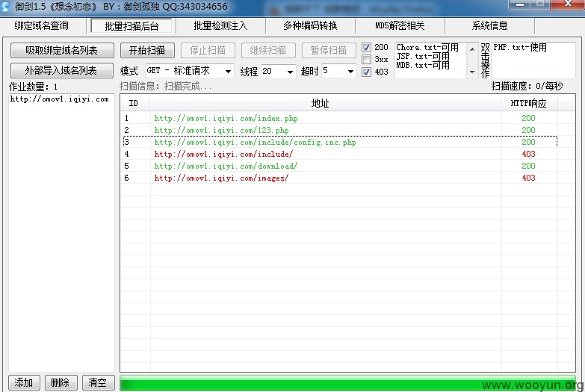Switch to 绑定域名查询 tab

tap(41, 25)
